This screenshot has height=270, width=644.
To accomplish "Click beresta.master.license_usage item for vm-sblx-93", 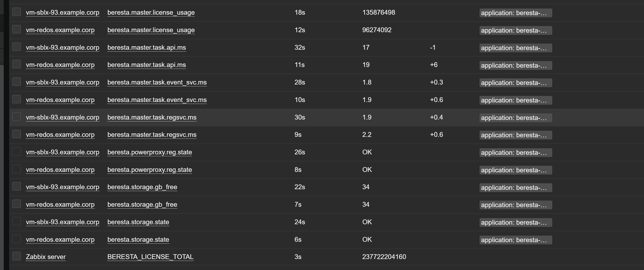I will click(151, 12).
